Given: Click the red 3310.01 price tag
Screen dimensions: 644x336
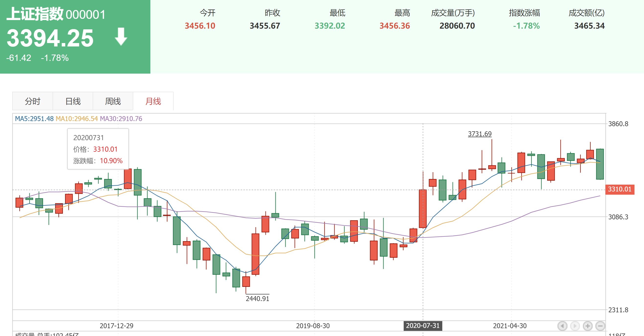Looking at the screenshot, I should click(620, 189).
